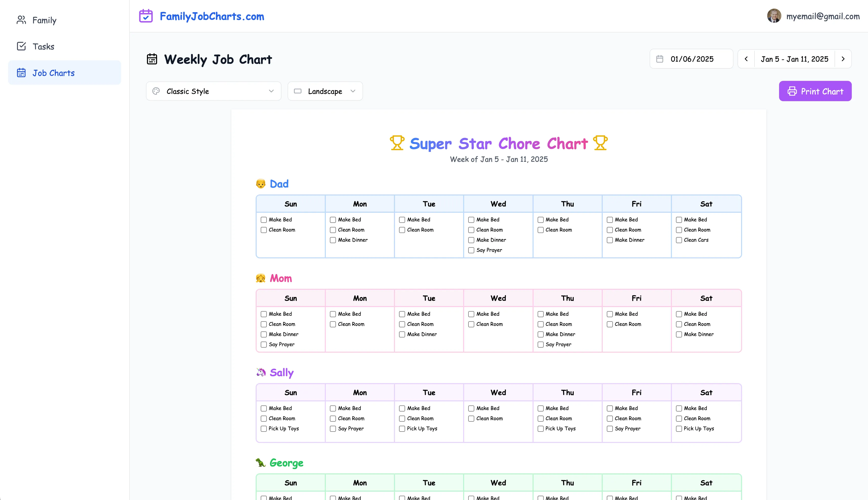This screenshot has width=868, height=500.
Task: Click Sally's unicorn emoji icon
Action: pyautogui.click(x=261, y=372)
